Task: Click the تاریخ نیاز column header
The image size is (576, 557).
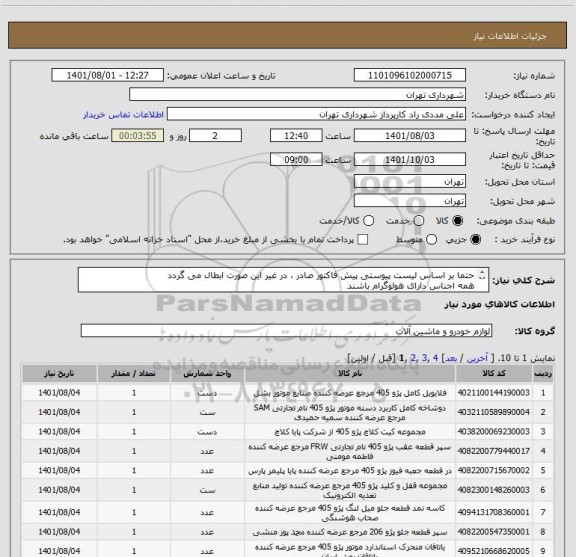Action: pyautogui.click(x=59, y=373)
